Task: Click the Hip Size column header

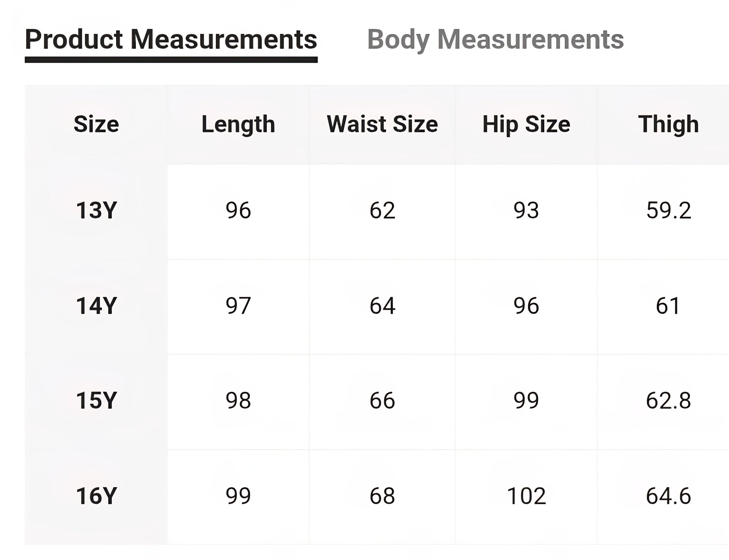Action: 526,124
